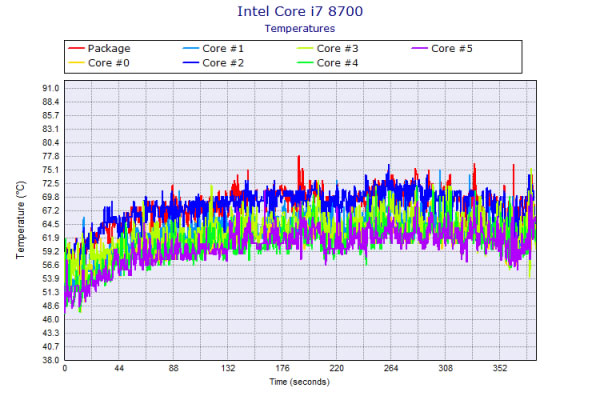600x400 pixels.
Task: Click the Core #1 legend label
Action: [x=223, y=49]
